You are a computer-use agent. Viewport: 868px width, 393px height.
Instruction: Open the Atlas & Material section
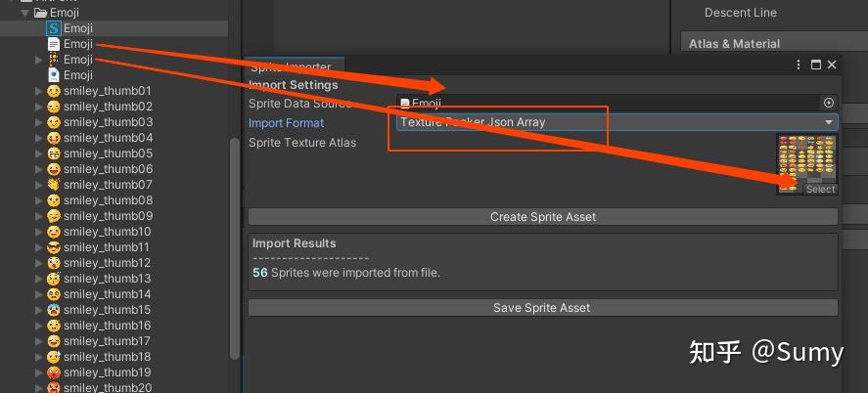click(734, 43)
